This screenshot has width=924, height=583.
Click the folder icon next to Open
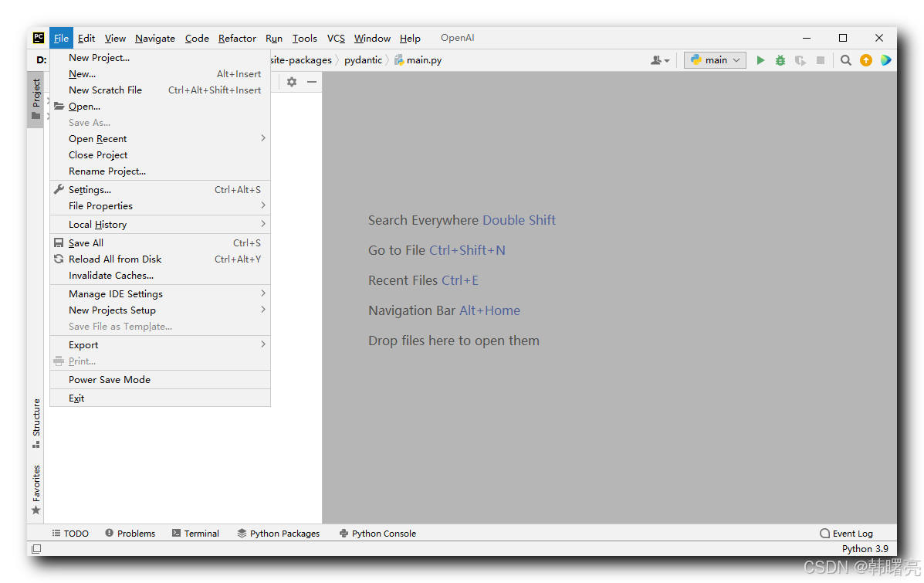pyautogui.click(x=59, y=106)
